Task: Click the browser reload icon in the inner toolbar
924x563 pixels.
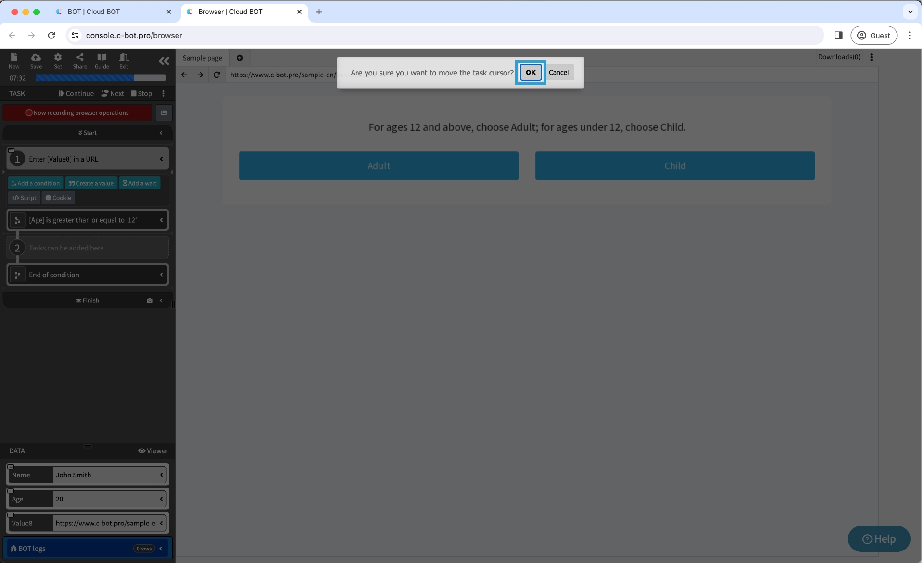Action: [216, 75]
